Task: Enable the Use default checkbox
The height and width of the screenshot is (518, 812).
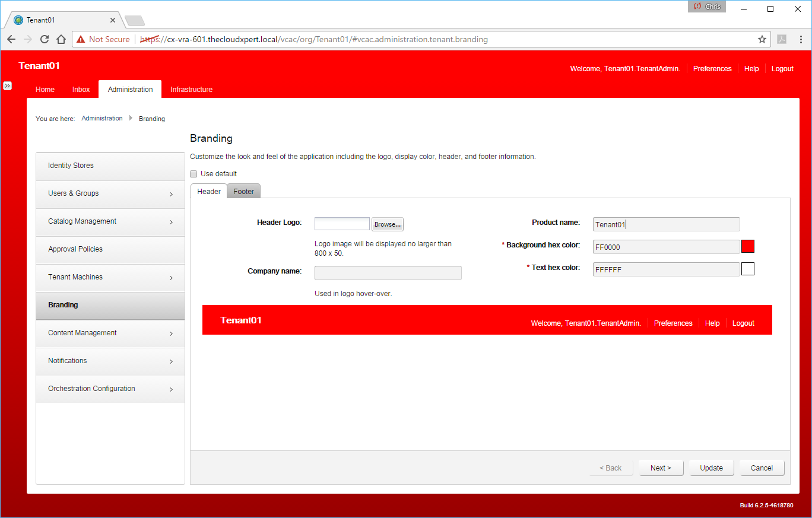Action: click(194, 174)
